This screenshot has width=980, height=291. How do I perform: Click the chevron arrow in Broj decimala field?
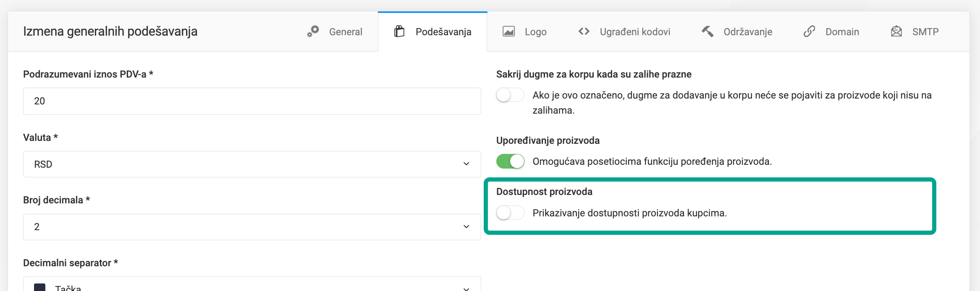point(466,227)
